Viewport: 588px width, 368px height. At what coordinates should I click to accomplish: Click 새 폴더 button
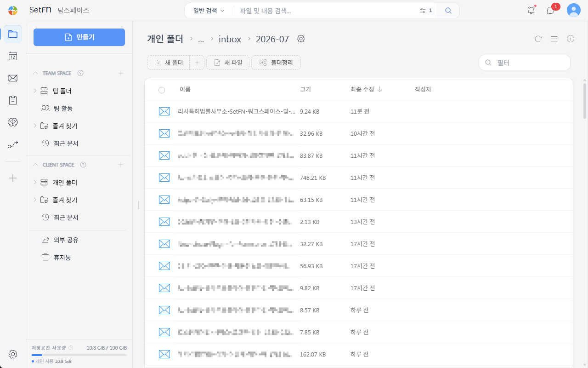169,63
